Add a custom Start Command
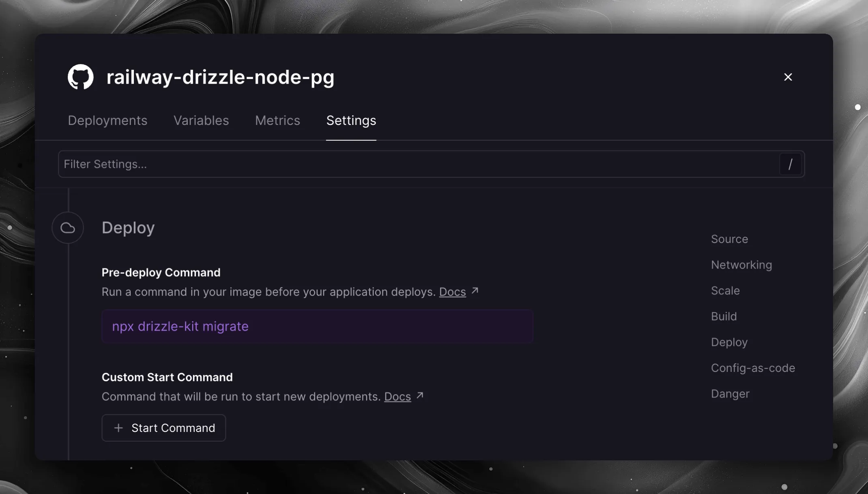Image resolution: width=868 pixels, height=494 pixels. tap(164, 428)
